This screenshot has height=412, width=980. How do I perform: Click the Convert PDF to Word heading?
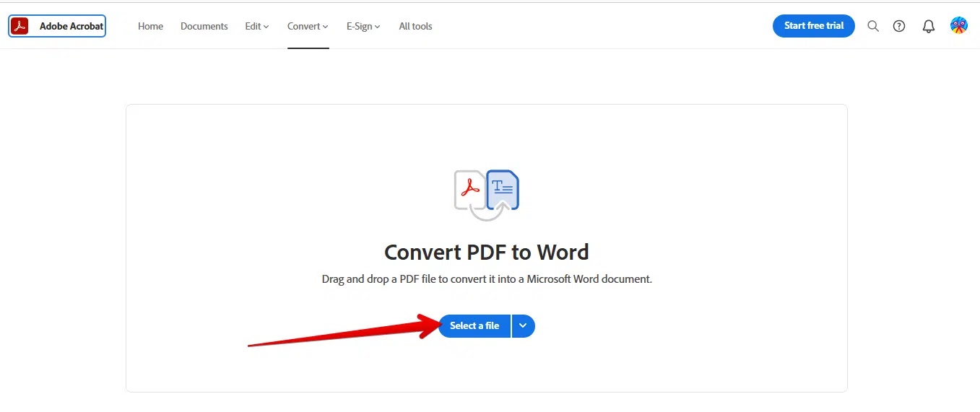pos(487,252)
